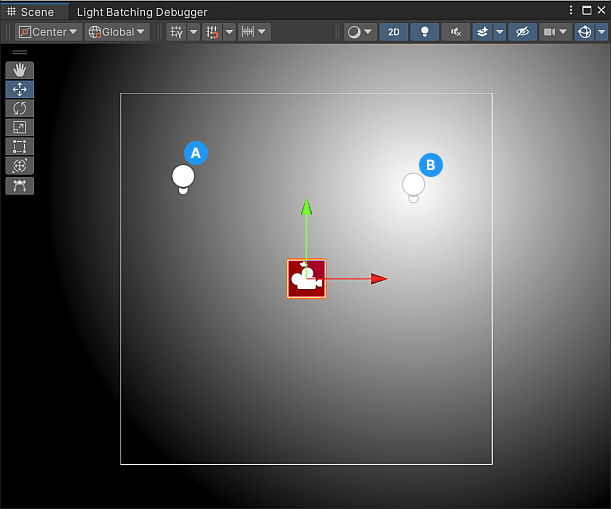Toggle scene lighting bulb button

(425, 32)
